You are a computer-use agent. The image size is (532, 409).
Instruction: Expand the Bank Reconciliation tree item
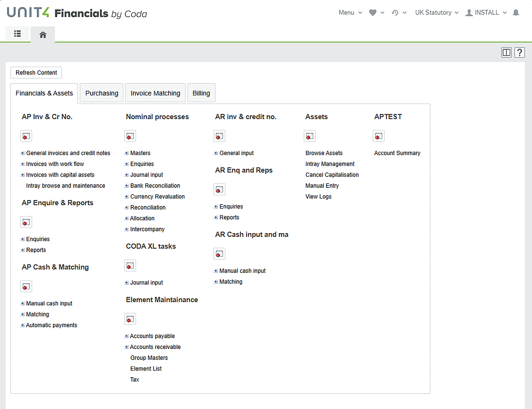(126, 186)
